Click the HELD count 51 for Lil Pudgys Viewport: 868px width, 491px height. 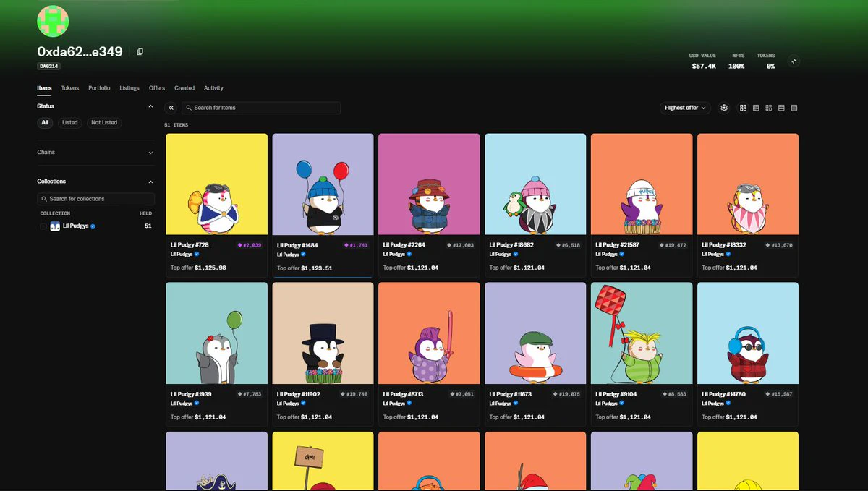[148, 226]
